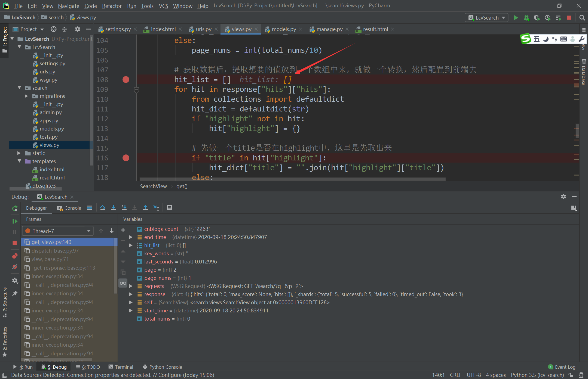View breakpoints using the double red dot icon
The width and height of the screenshot is (588, 379).
pyautogui.click(x=15, y=256)
